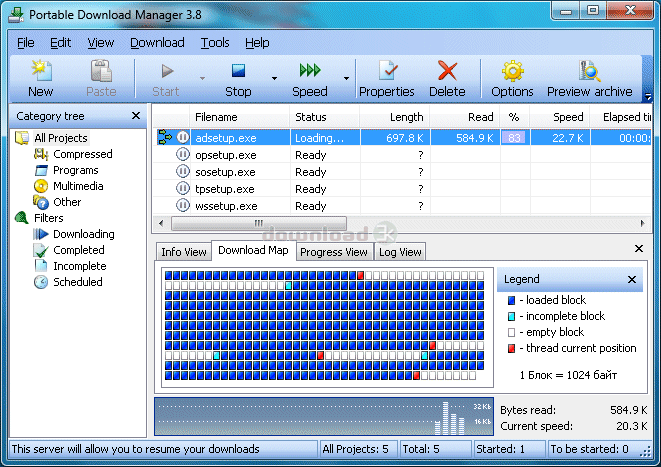Image resolution: width=661 pixels, height=467 pixels.
Task: Click the New download toolbar icon
Action: pyautogui.click(x=40, y=72)
